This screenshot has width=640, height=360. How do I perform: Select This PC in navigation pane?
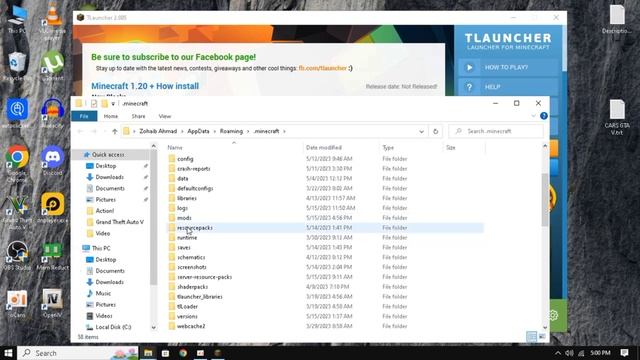(101, 248)
